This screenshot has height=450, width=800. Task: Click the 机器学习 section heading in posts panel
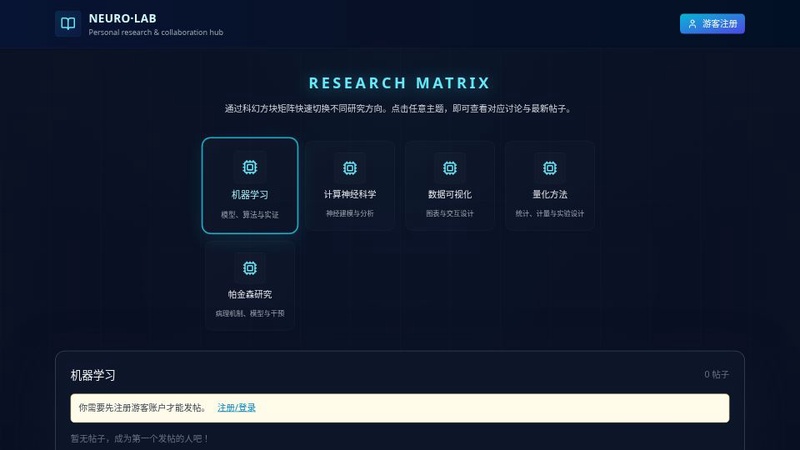pyautogui.click(x=93, y=376)
